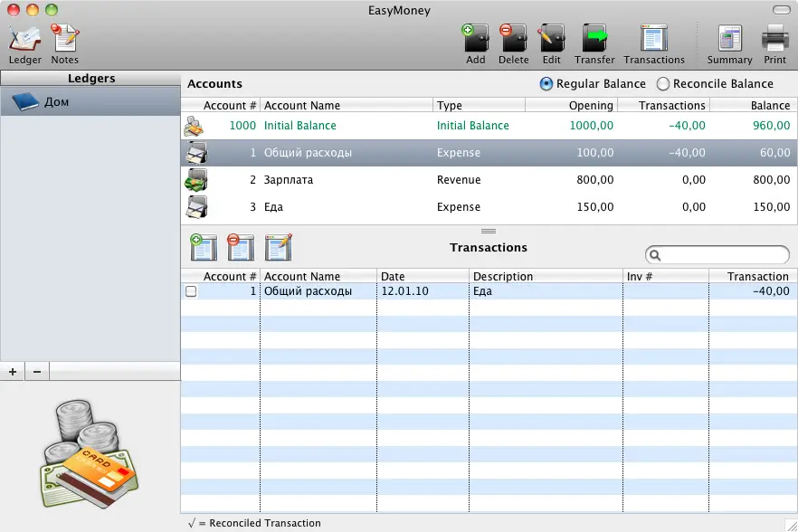Click the split pane grip above Transactions

(x=488, y=231)
